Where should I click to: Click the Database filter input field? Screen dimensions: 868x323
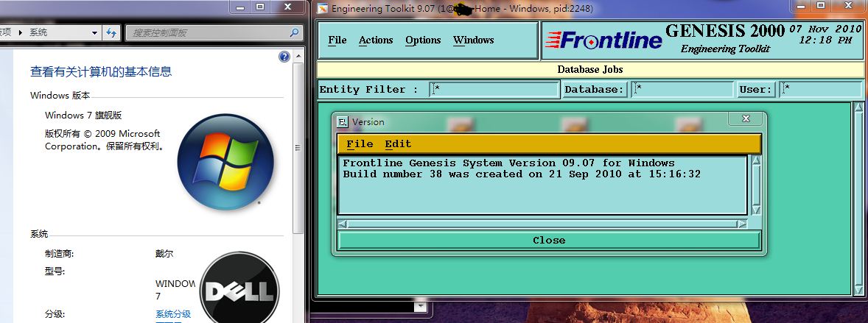point(682,90)
